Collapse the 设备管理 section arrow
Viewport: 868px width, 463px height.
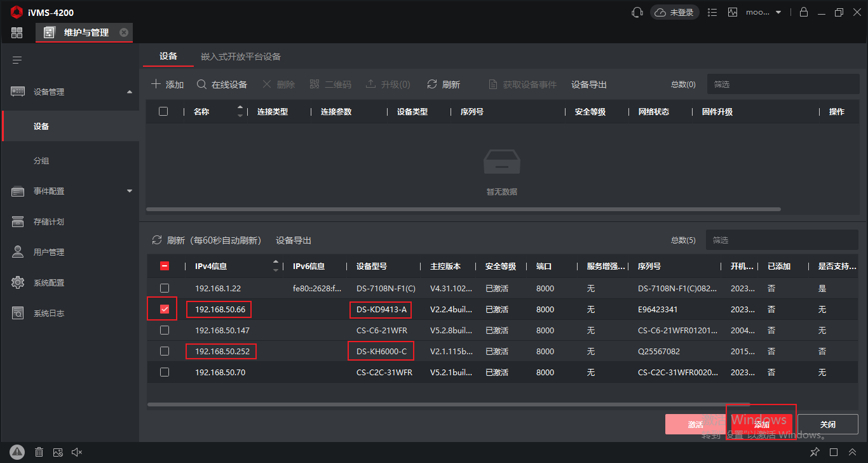[x=130, y=92]
